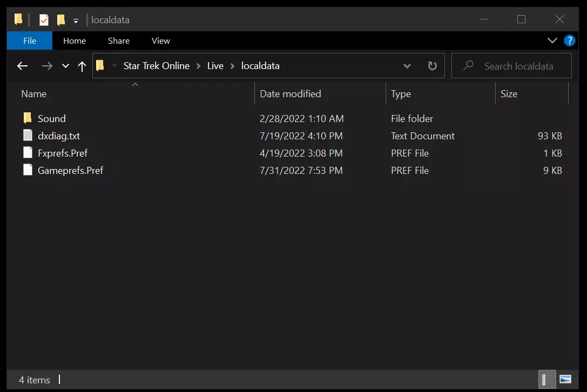This screenshot has height=392, width=587.
Task: Open the Help question mark icon
Action: click(569, 40)
